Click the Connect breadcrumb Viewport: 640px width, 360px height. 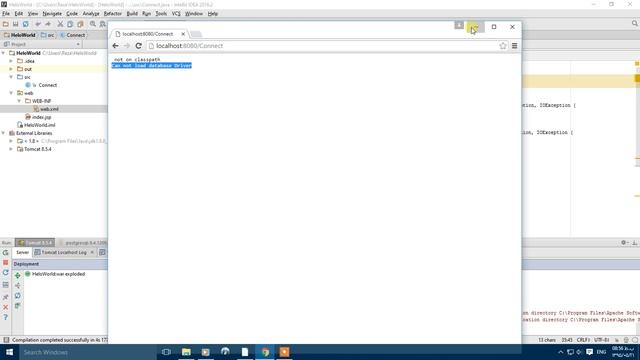click(73, 35)
